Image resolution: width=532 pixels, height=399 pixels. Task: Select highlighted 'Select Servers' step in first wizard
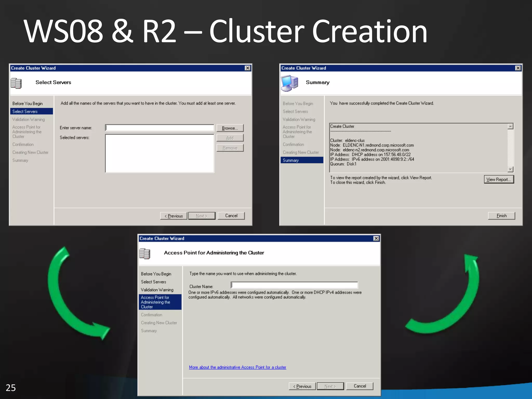point(32,111)
